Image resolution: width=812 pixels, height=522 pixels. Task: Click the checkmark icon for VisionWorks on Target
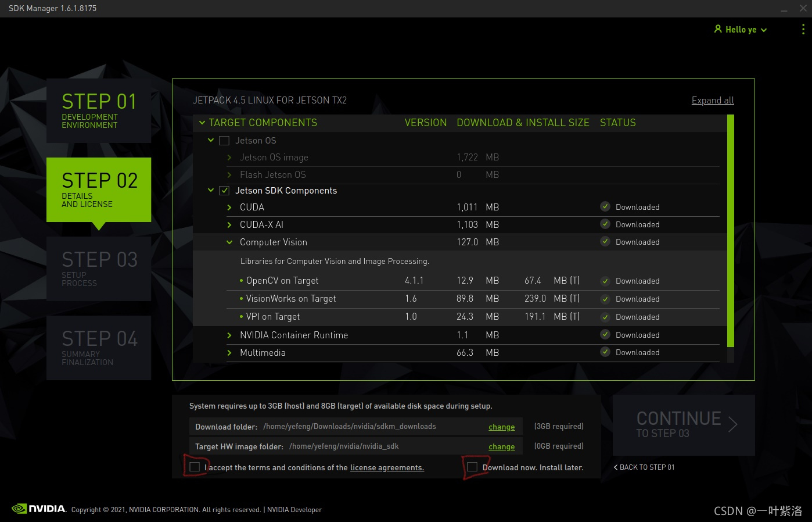(605, 299)
